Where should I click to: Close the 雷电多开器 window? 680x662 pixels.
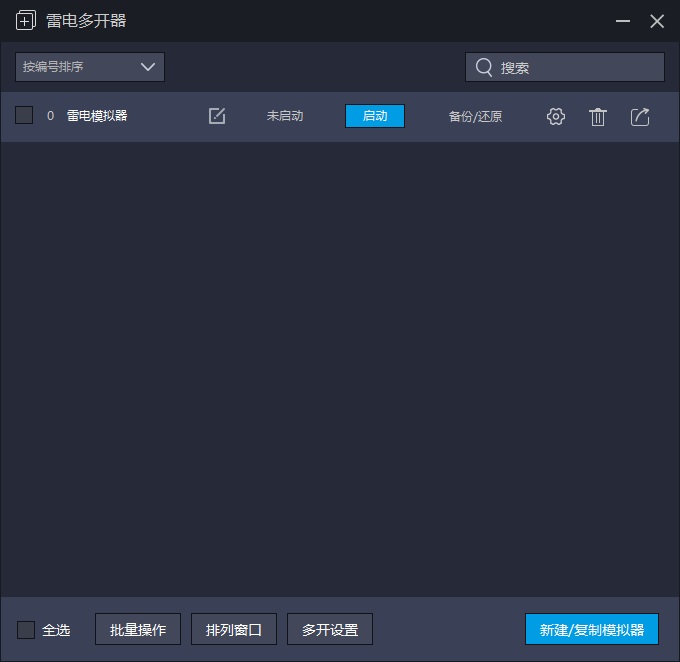(x=657, y=21)
